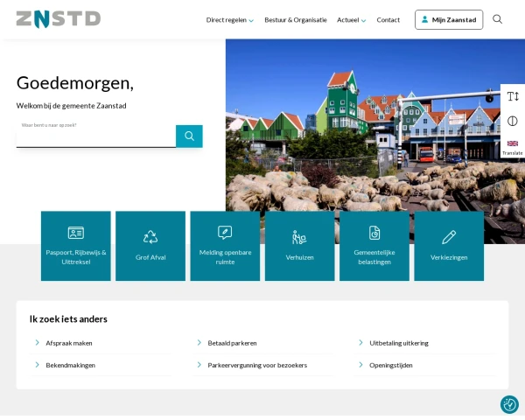This screenshot has height=420, width=525.
Task: Select the Grof Afval recycling tile
Action: pos(150,246)
